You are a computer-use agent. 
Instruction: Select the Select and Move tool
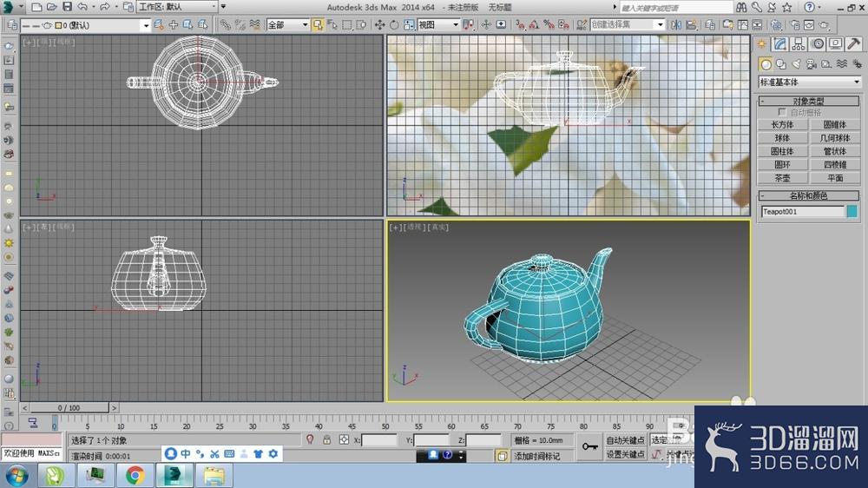(380, 25)
